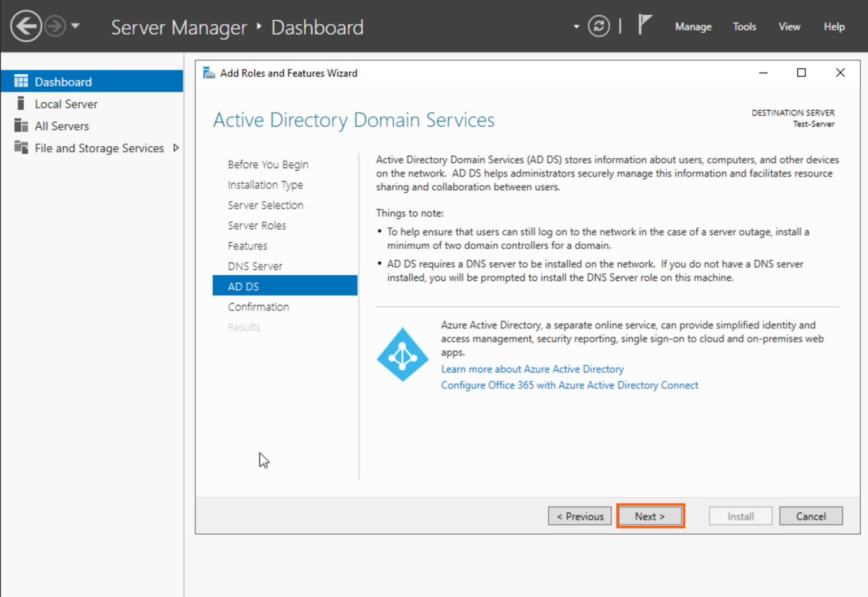Viewport: 868px width, 597px height.
Task: Open the Dashboard from the sidebar
Action: pos(63,81)
